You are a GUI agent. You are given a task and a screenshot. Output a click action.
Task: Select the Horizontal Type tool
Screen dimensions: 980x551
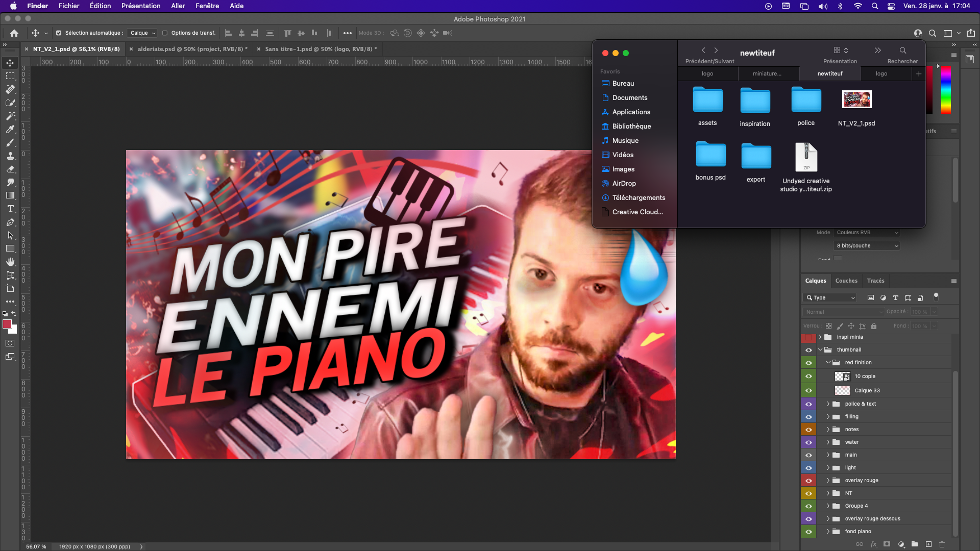[x=10, y=209]
